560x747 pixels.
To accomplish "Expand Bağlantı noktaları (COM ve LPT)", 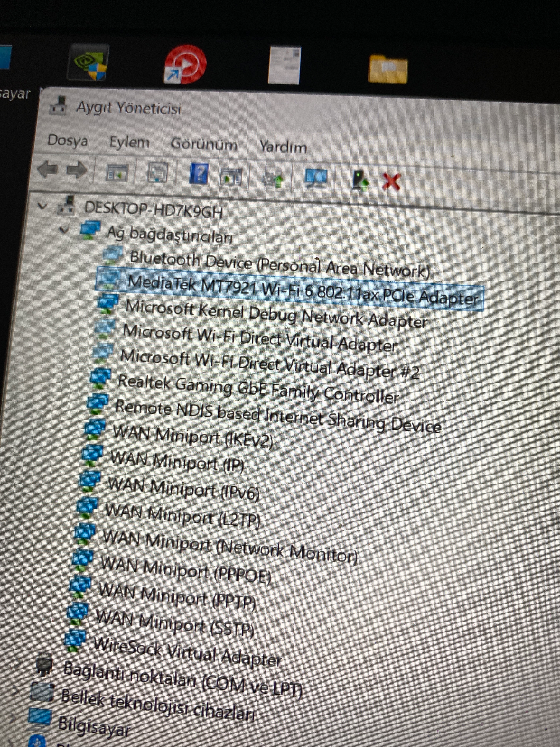I will tap(17, 663).
